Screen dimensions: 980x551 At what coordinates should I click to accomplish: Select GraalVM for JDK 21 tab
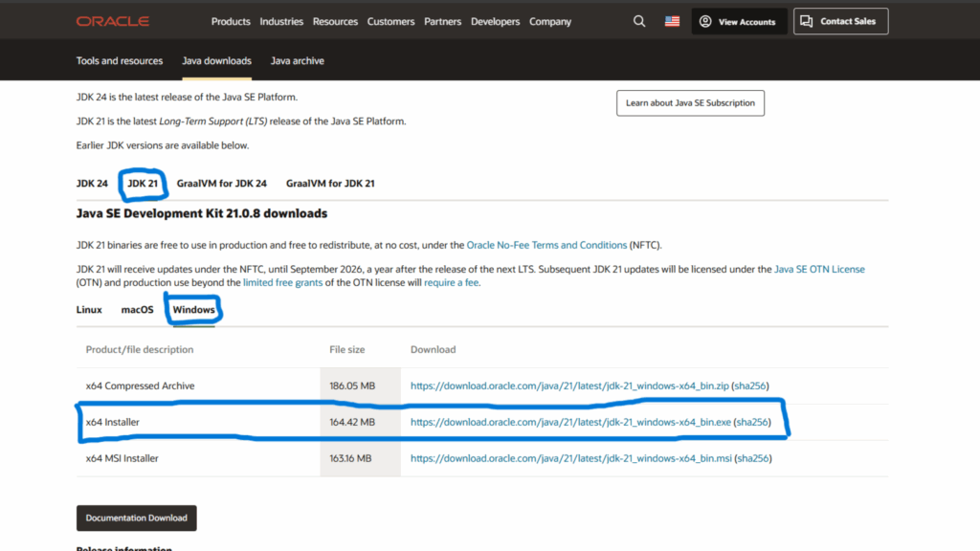[330, 184]
